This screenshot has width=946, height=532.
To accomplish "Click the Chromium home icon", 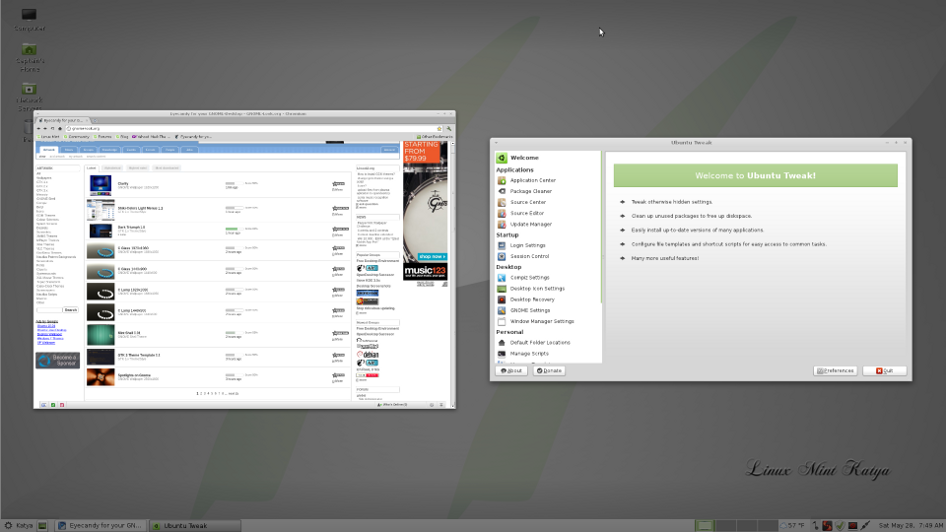I will coord(60,128).
